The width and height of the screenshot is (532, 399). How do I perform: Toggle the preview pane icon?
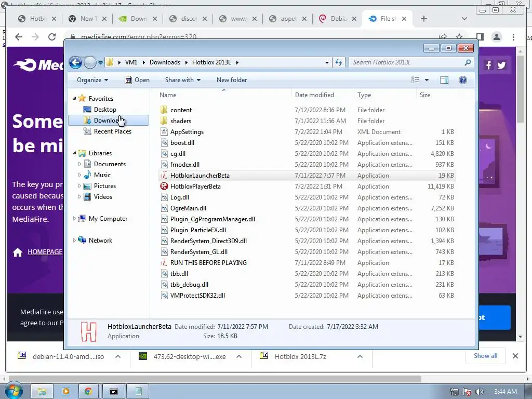[x=444, y=80]
